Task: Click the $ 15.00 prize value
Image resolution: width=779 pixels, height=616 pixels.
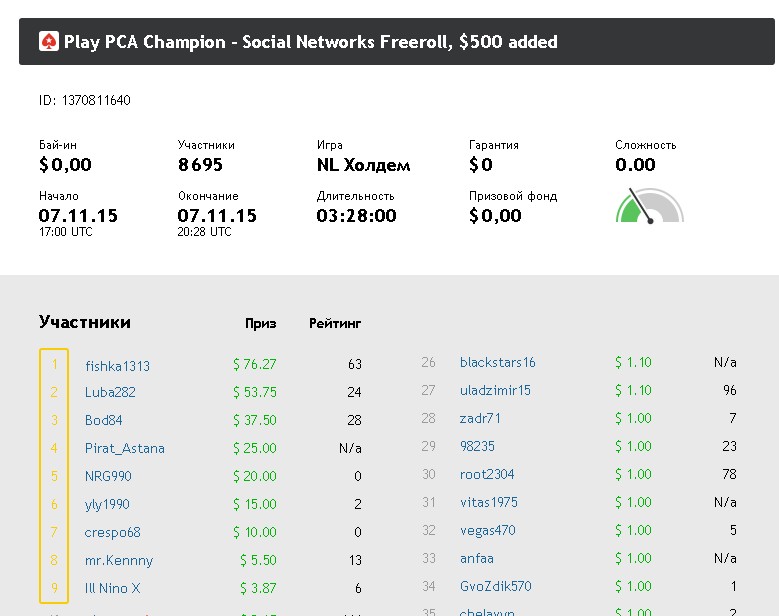Action: pyautogui.click(x=254, y=504)
